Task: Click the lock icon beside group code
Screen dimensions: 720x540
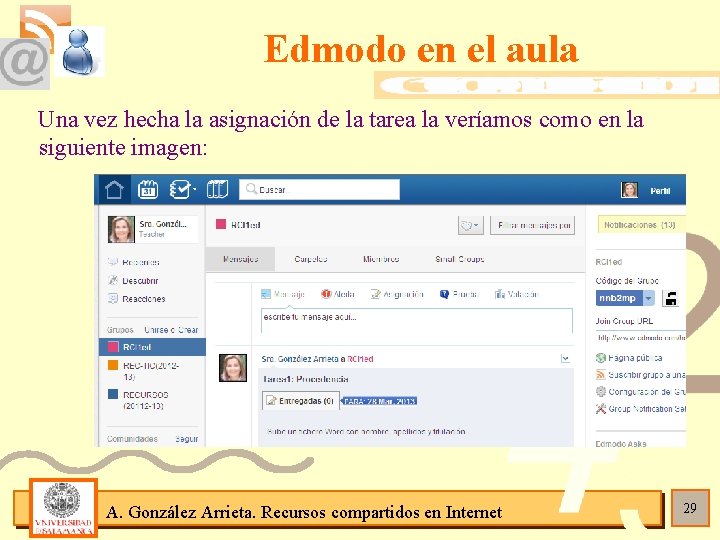Action: tap(670, 298)
